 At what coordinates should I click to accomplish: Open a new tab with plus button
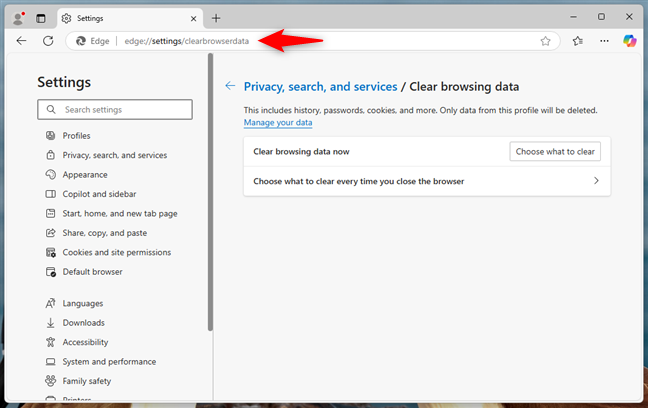pyautogui.click(x=216, y=18)
